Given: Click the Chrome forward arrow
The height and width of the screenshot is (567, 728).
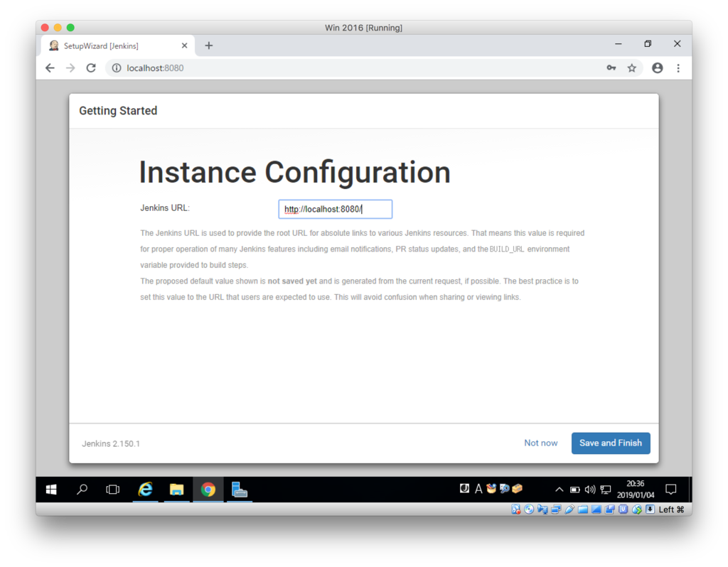Looking at the screenshot, I should point(70,68).
